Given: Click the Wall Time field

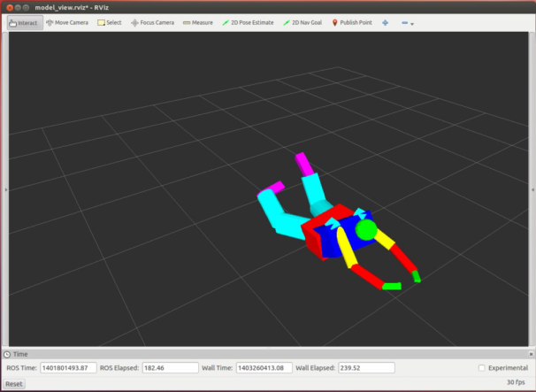Looking at the screenshot, I should pyautogui.click(x=264, y=368).
